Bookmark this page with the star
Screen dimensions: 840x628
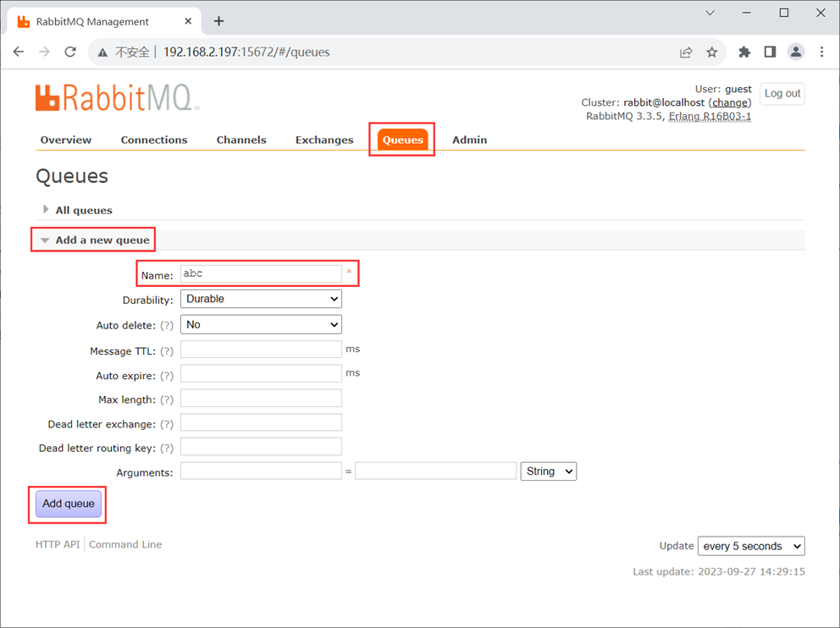tap(711, 52)
